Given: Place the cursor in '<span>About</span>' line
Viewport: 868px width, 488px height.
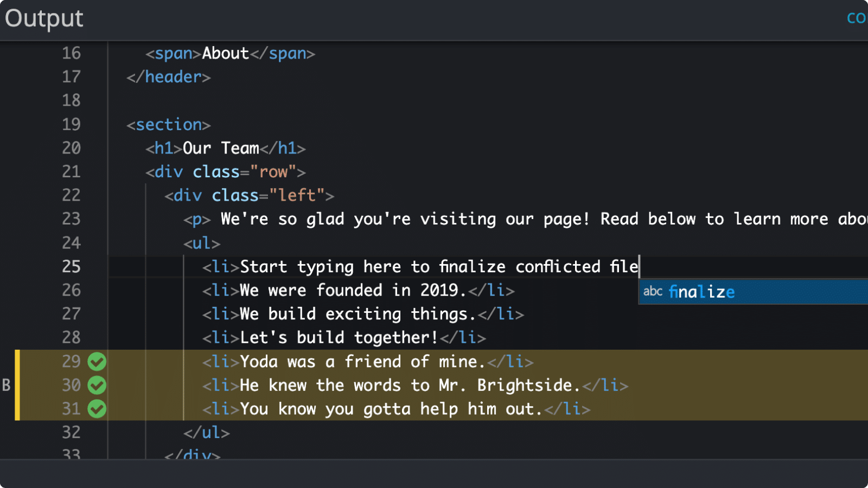Looking at the screenshot, I should pos(230,54).
